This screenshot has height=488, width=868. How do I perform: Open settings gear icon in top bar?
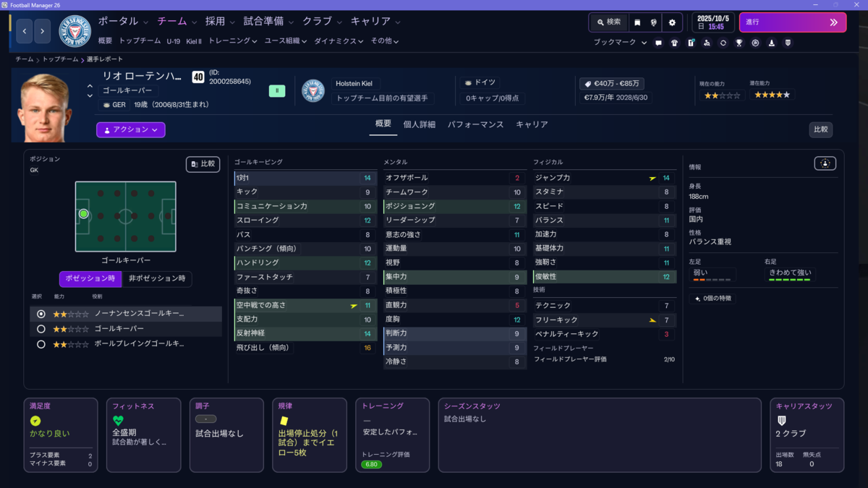672,22
